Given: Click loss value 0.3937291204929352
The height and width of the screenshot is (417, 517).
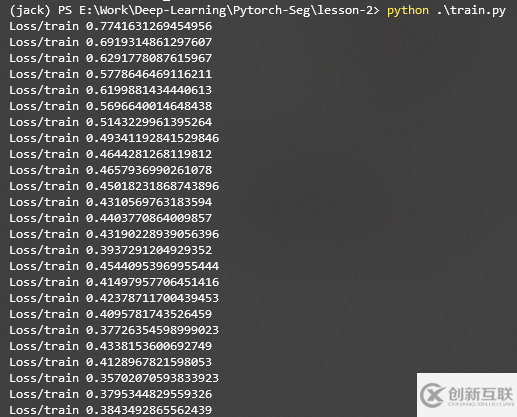Looking at the screenshot, I should click(x=149, y=250).
